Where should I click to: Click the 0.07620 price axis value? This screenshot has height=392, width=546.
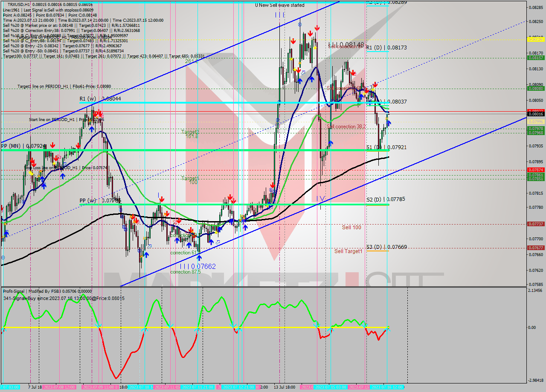(536, 270)
